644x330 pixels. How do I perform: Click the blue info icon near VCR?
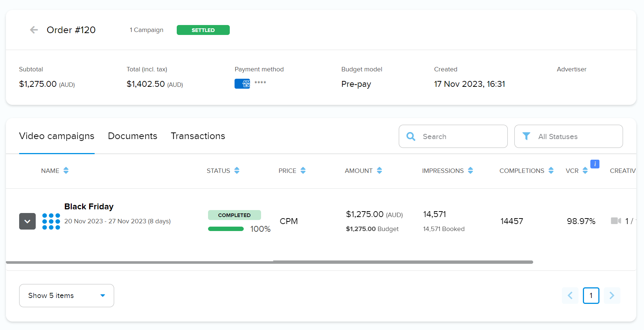coord(595,164)
